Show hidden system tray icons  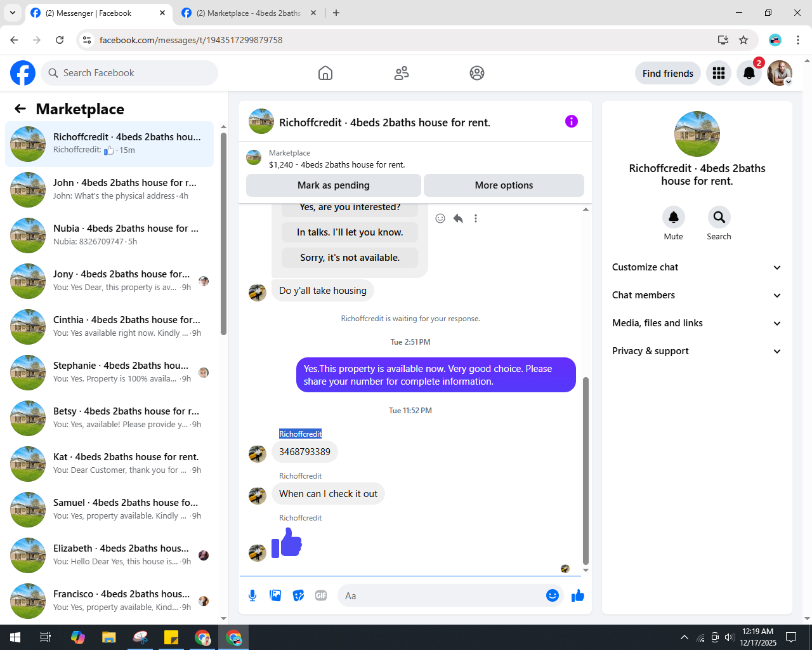point(684,637)
